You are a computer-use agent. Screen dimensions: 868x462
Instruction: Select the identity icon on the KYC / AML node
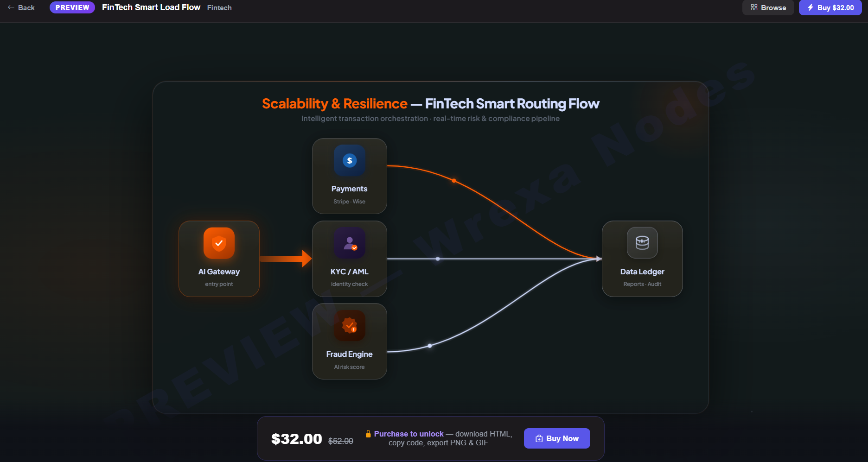[x=349, y=242]
